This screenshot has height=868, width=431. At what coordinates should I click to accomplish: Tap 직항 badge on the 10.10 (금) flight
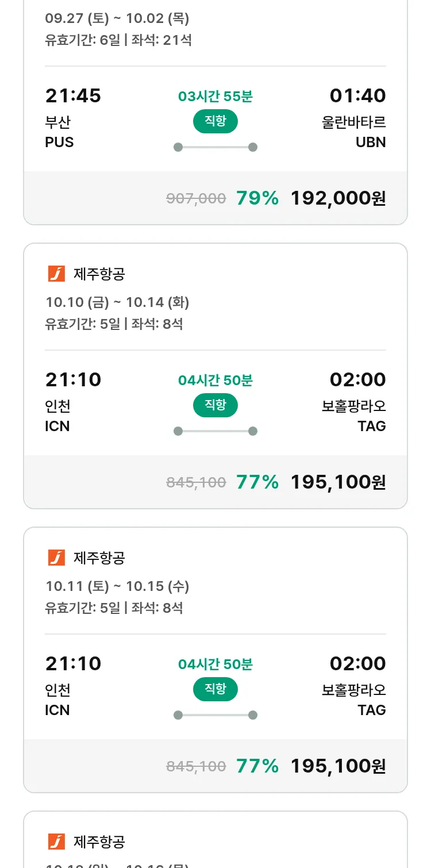pos(215,405)
